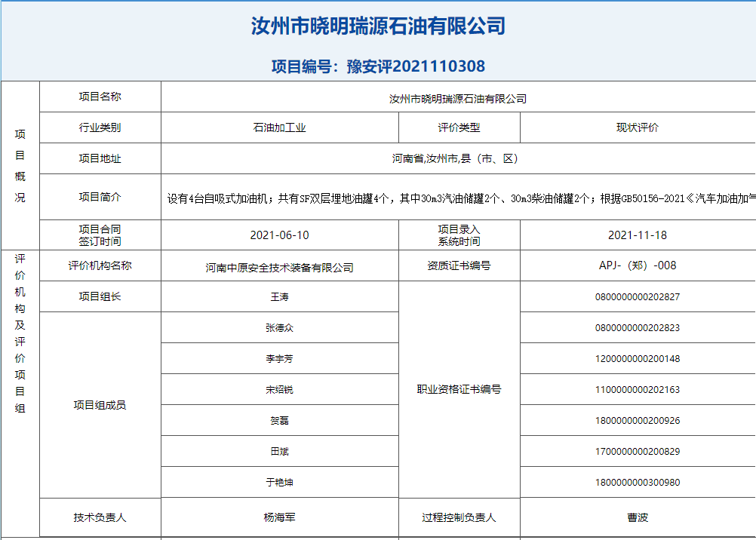Click the 项目地址 label
Screen dimensions: 756x540
(x=100, y=158)
